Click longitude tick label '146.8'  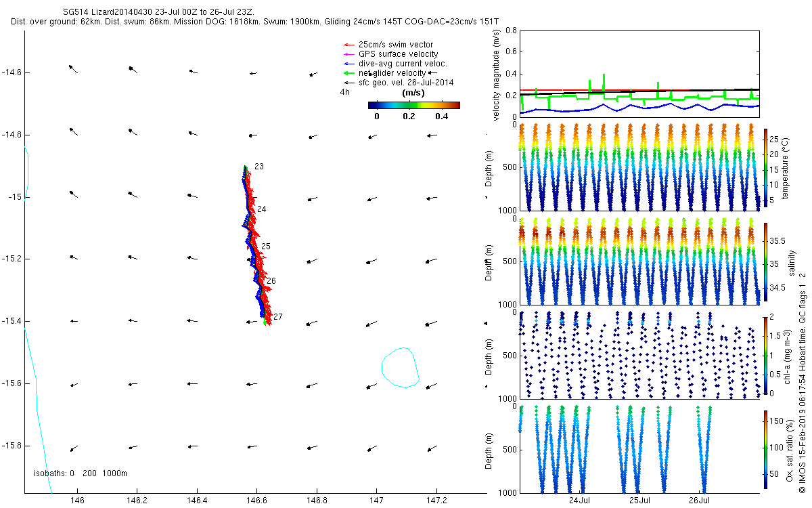coord(317,500)
